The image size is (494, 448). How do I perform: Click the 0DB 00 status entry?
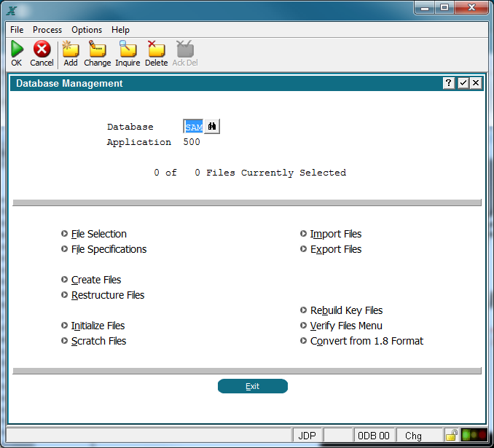(x=374, y=436)
